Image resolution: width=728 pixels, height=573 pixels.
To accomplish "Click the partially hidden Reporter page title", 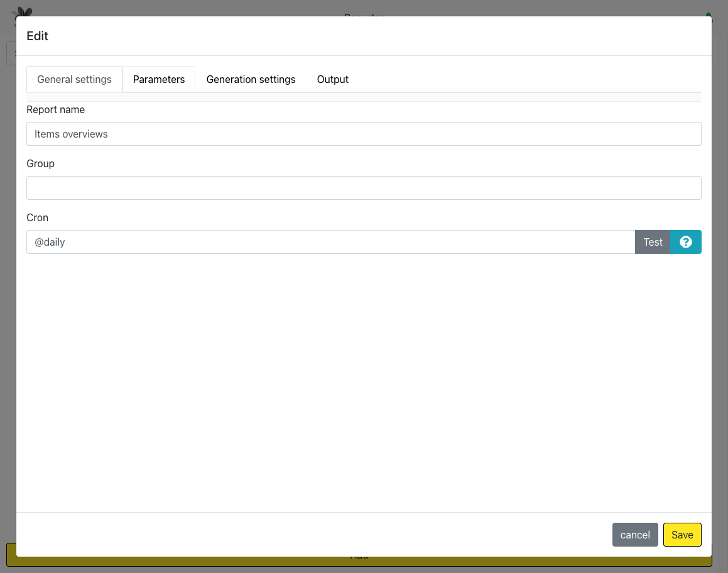I will pos(364,14).
